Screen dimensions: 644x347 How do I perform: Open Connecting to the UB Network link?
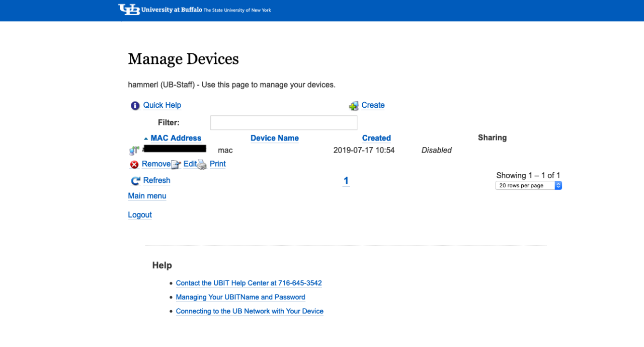tap(250, 311)
